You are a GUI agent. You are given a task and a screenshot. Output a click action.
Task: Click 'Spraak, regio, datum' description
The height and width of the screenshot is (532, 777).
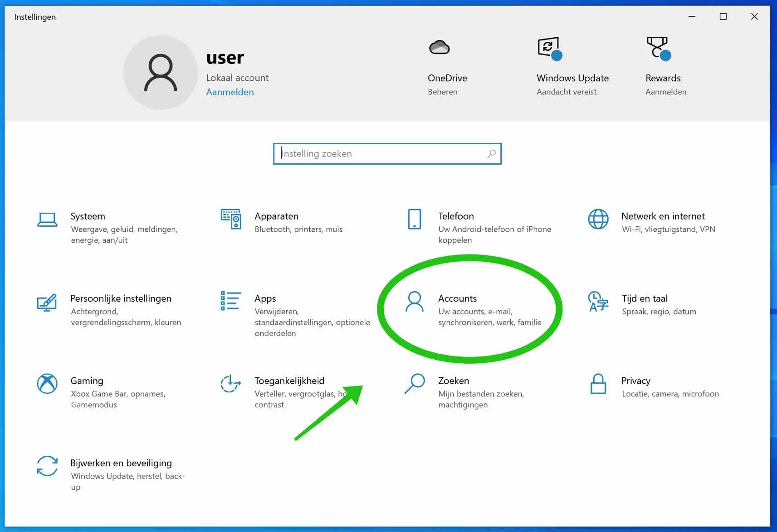[x=659, y=312]
